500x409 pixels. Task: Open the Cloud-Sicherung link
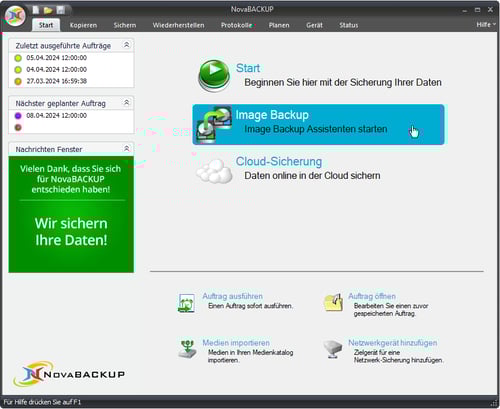click(x=279, y=161)
